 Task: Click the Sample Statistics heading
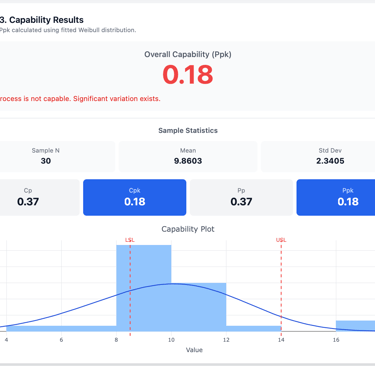coord(188,130)
